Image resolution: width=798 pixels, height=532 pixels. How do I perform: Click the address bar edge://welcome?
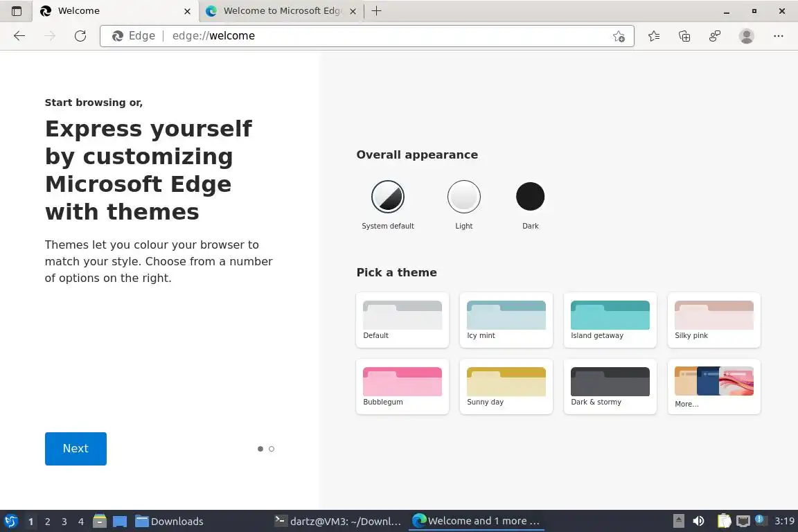pos(366,36)
